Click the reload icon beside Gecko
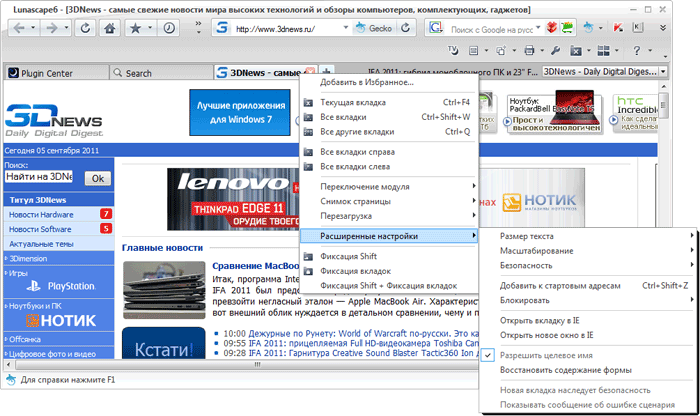This screenshot has height=416, width=700. click(405, 28)
